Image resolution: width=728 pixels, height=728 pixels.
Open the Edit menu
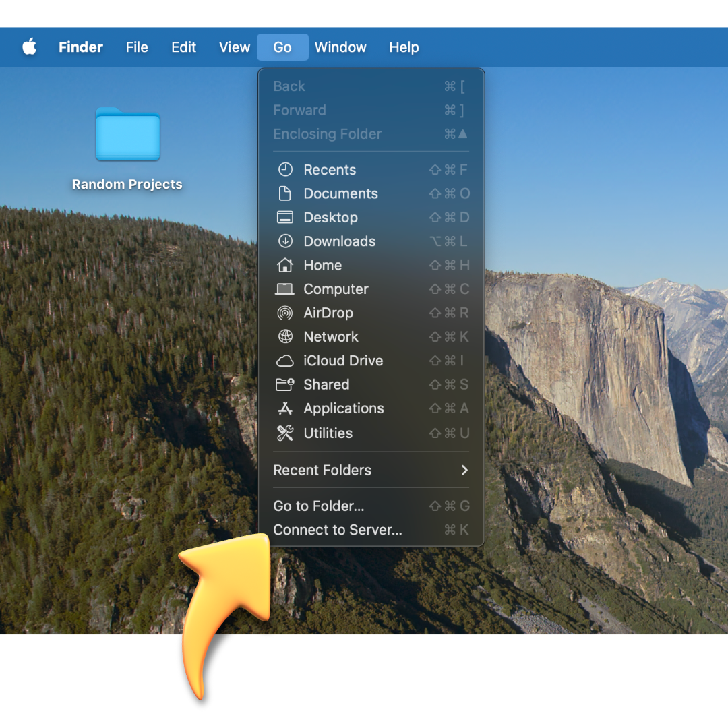click(x=184, y=47)
